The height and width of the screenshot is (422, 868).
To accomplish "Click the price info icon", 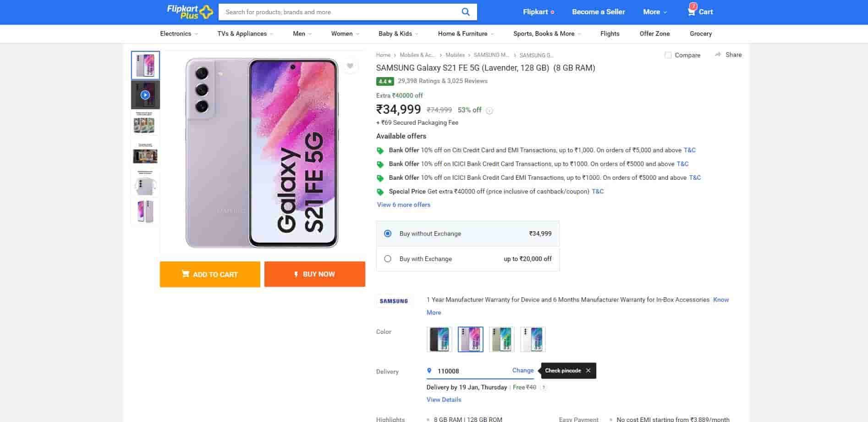I will pyautogui.click(x=489, y=111).
